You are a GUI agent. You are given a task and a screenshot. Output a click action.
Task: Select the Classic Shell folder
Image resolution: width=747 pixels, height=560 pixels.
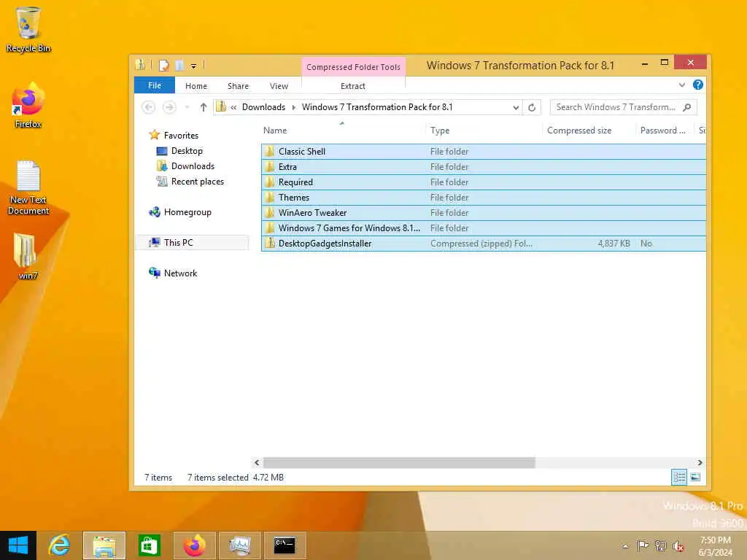click(484, 152)
